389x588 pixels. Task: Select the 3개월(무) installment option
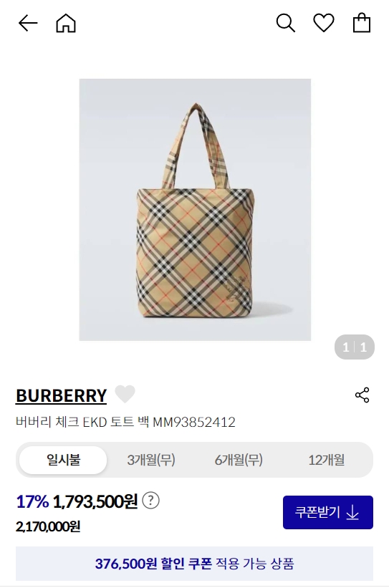150,460
